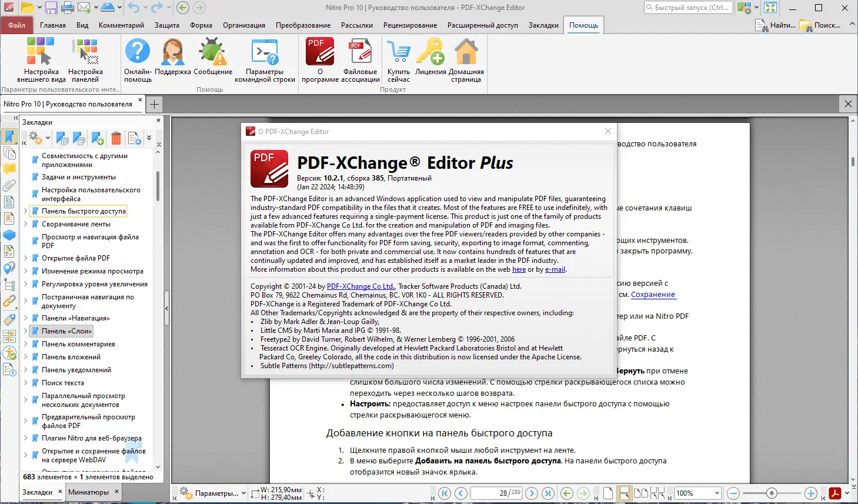Viewport: 858px width, 504px height.
Task: Adjust the zoom slider in status bar
Action: (772, 493)
